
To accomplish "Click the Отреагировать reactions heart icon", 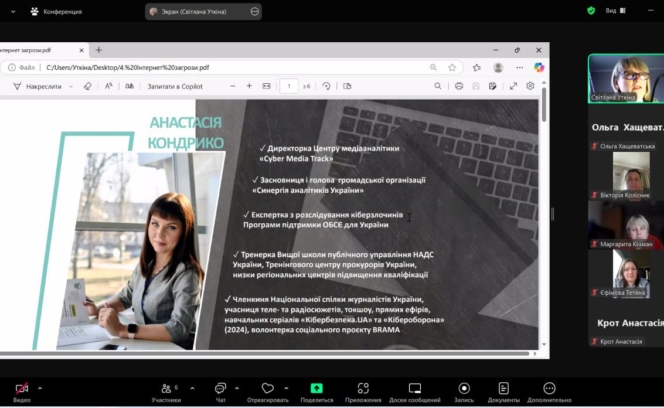I will [x=267, y=389].
